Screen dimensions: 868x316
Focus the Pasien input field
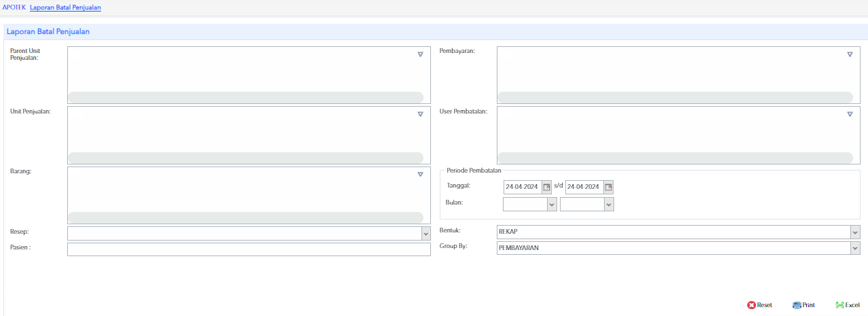pyautogui.click(x=249, y=249)
